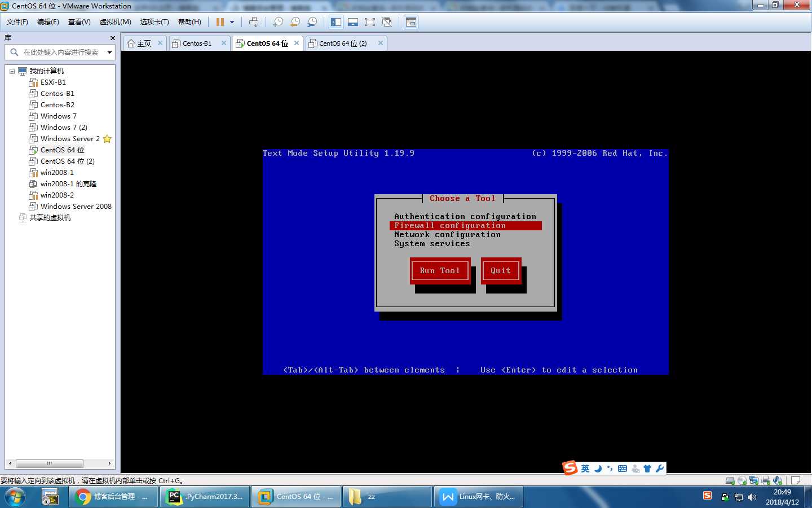Open the power options dropdown arrow beside pause
The image size is (812, 508).
(232, 22)
